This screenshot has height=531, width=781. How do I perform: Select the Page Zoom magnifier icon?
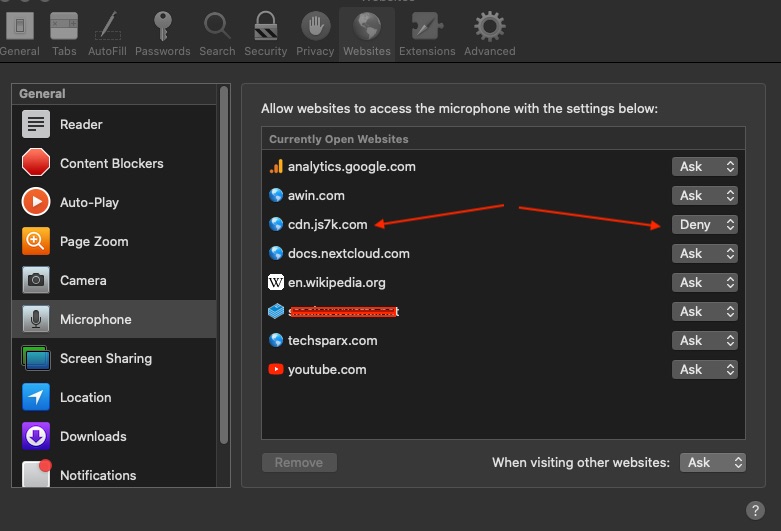(36, 241)
